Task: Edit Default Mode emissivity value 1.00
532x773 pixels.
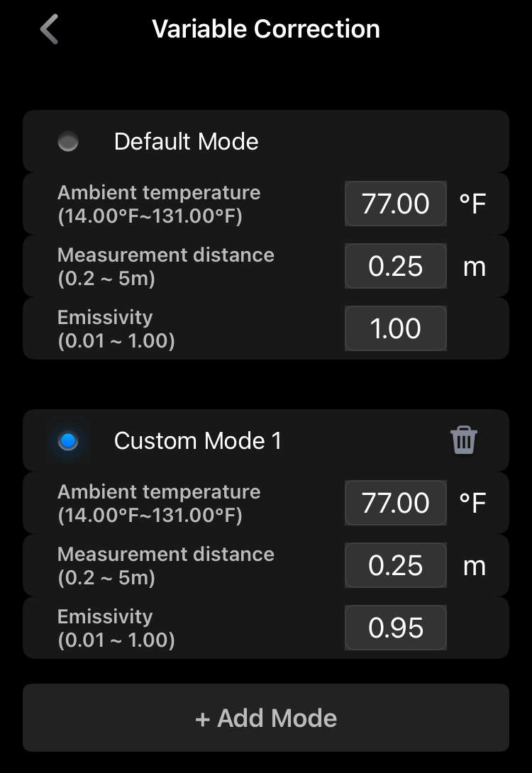Action: 396,328
